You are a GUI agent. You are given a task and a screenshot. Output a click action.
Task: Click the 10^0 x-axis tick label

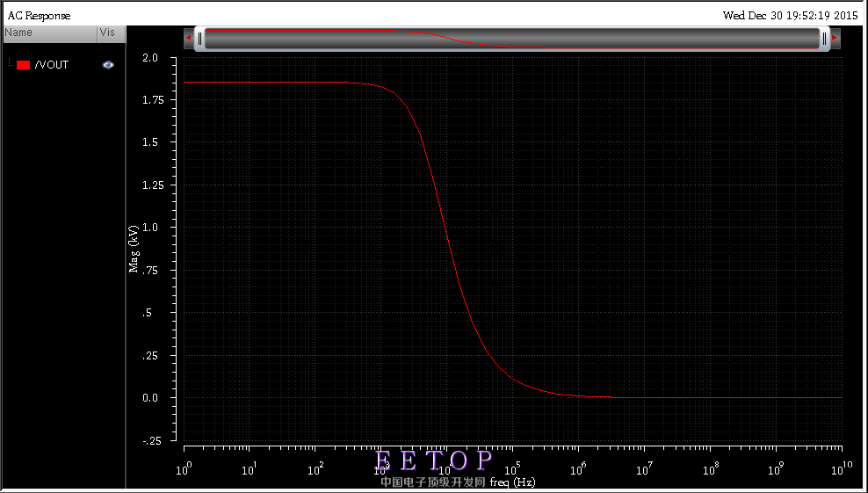pyautogui.click(x=184, y=470)
